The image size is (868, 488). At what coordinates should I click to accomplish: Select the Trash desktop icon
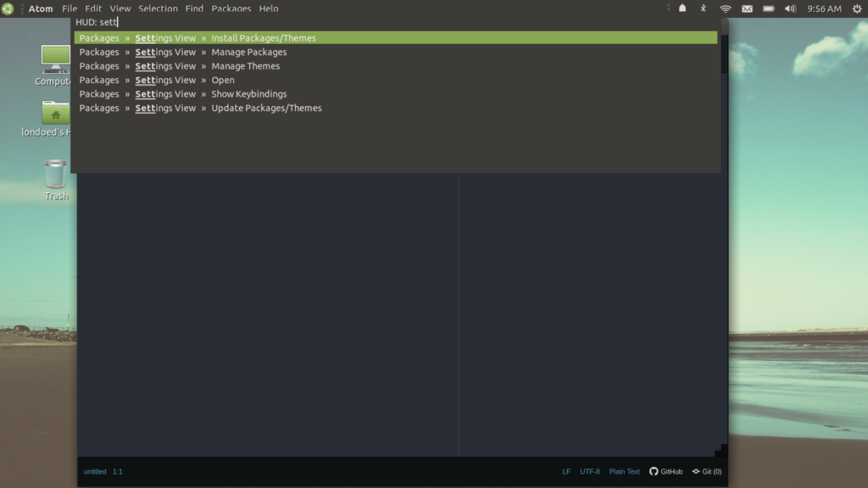pyautogui.click(x=56, y=180)
